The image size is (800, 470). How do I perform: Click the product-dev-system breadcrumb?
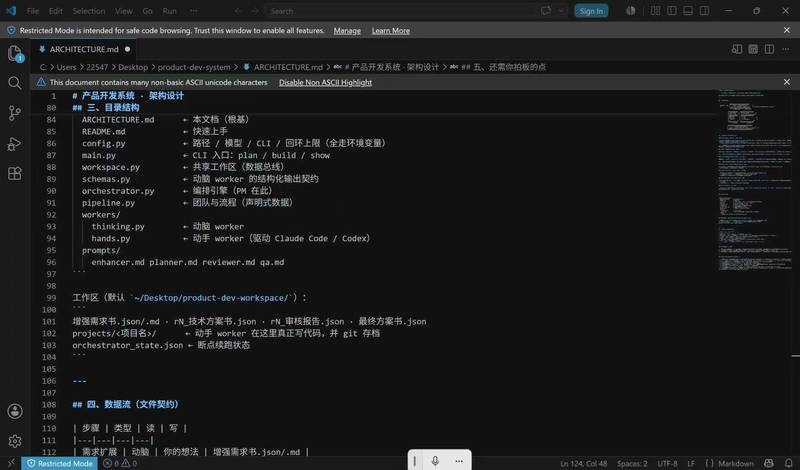click(x=194, y=67)
